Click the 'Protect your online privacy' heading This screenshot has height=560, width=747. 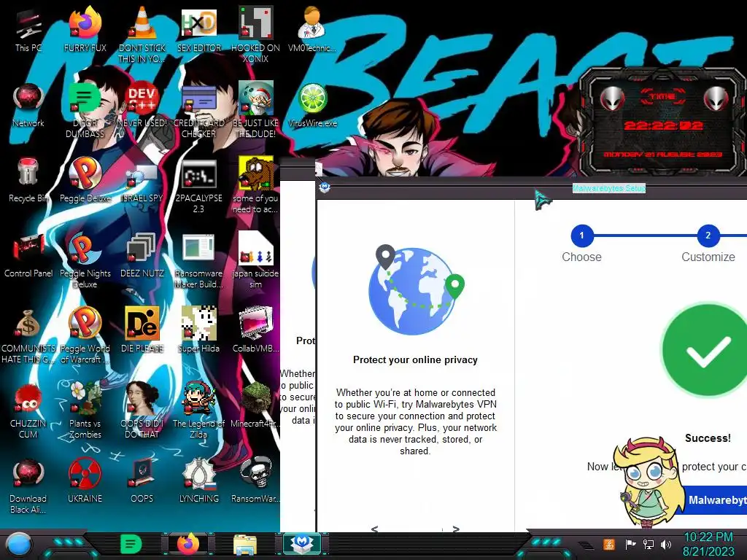coord(415,360)
